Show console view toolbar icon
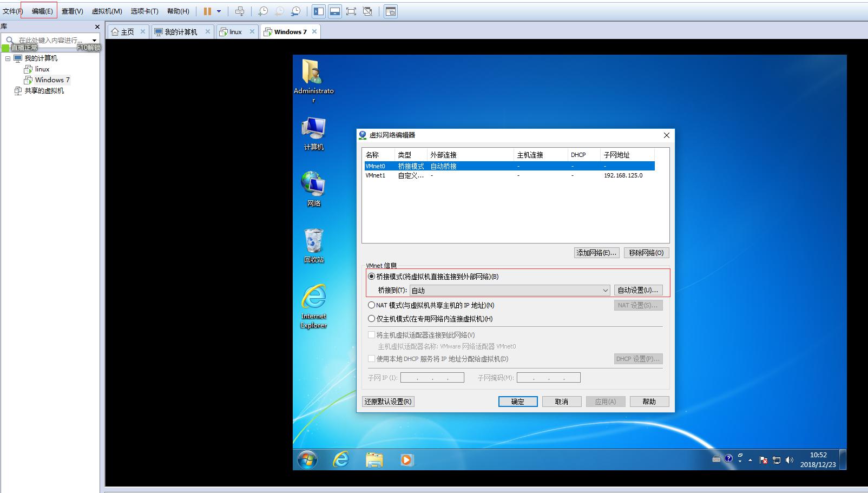Screen dimensions: 868x493 (391, 11)
